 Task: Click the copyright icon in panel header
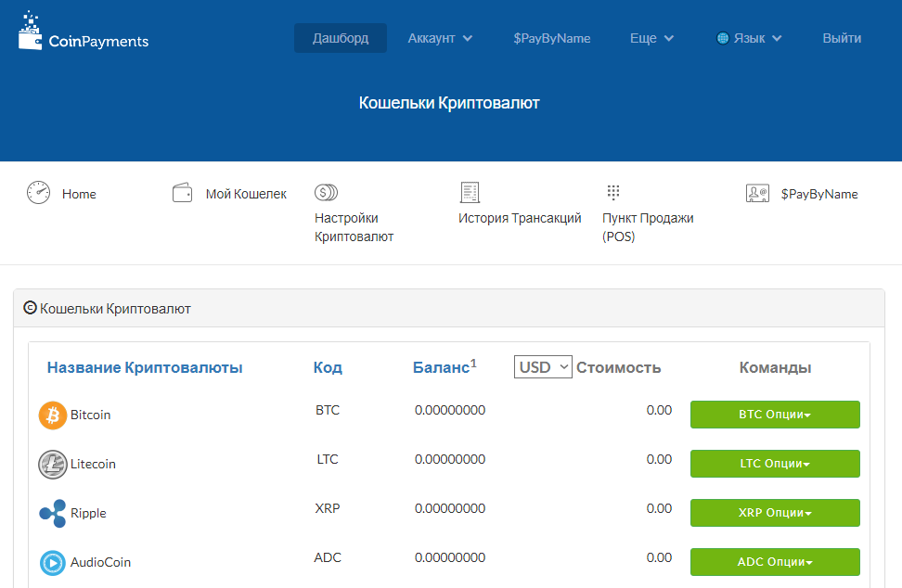(x=30, y=308)
